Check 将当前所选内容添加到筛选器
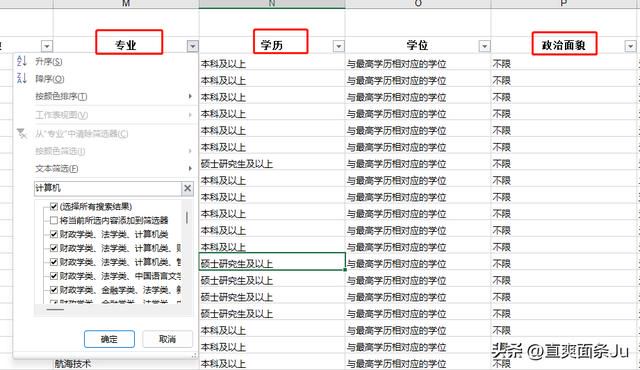 coord(53,220)
